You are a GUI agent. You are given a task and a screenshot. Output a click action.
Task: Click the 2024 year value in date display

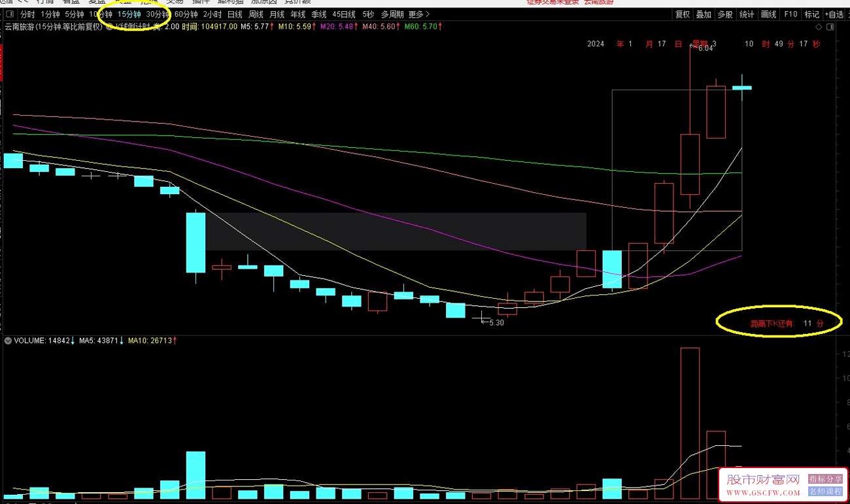tap(596, 44)
